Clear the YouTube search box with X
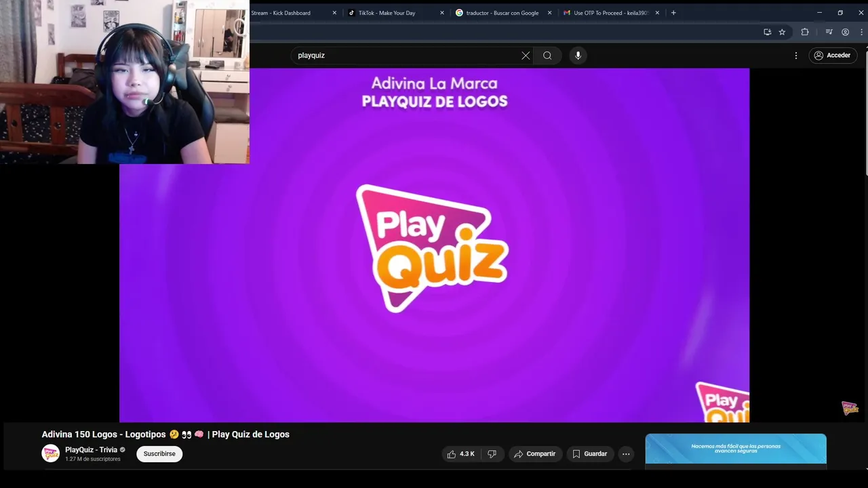The image size is (868, 488). [x=526, y=56]
